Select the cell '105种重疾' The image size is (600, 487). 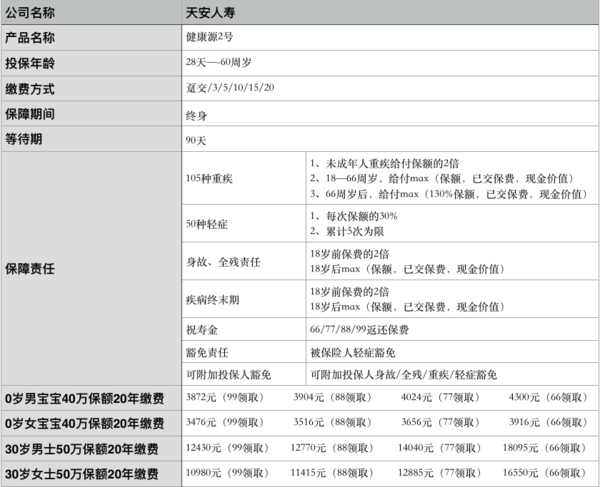click(209, 178)
